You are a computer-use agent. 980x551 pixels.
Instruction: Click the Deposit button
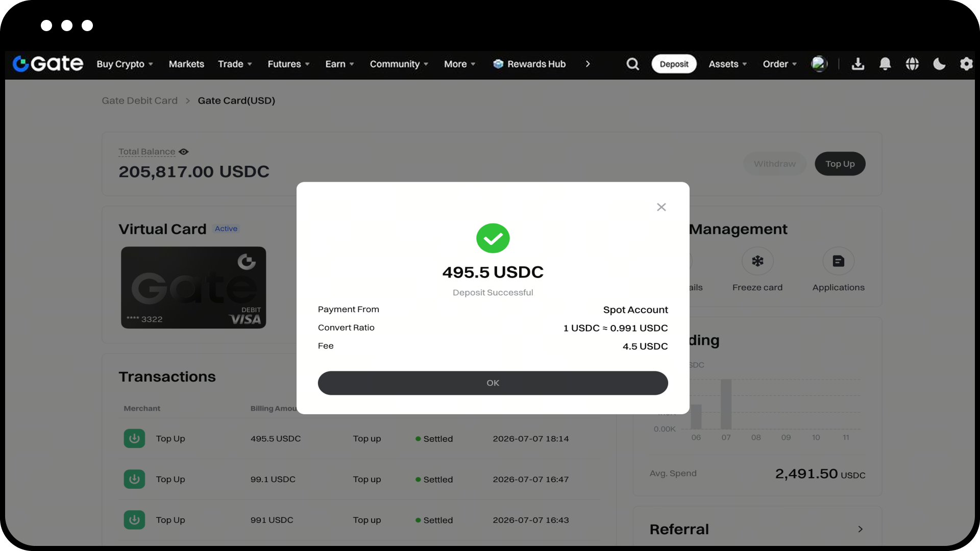[674, 64]
